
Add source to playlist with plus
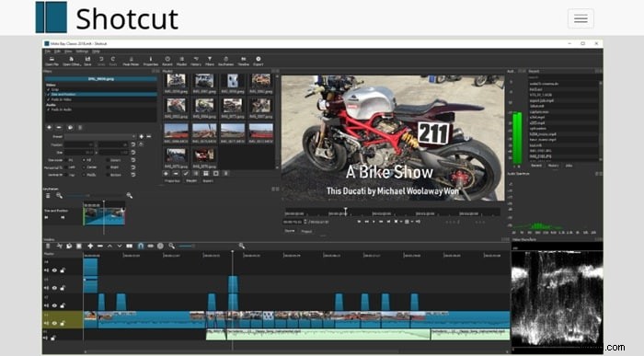[x=166, y=174]
